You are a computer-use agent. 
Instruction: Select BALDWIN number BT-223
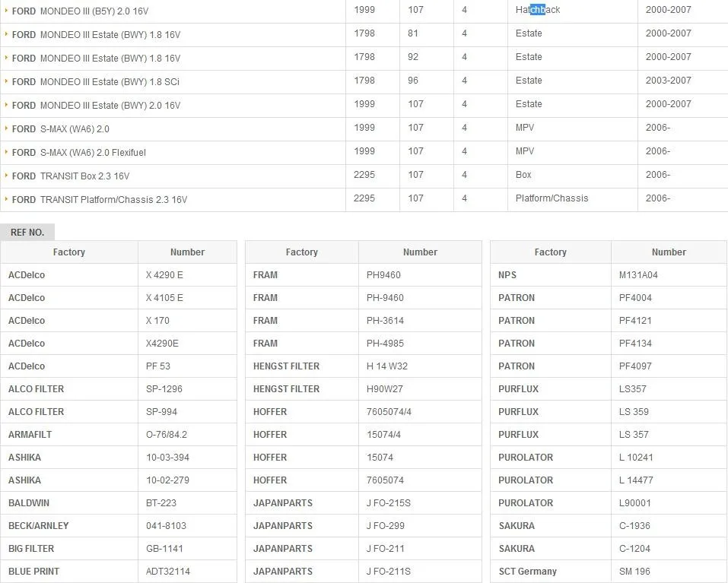pos(161,502)
